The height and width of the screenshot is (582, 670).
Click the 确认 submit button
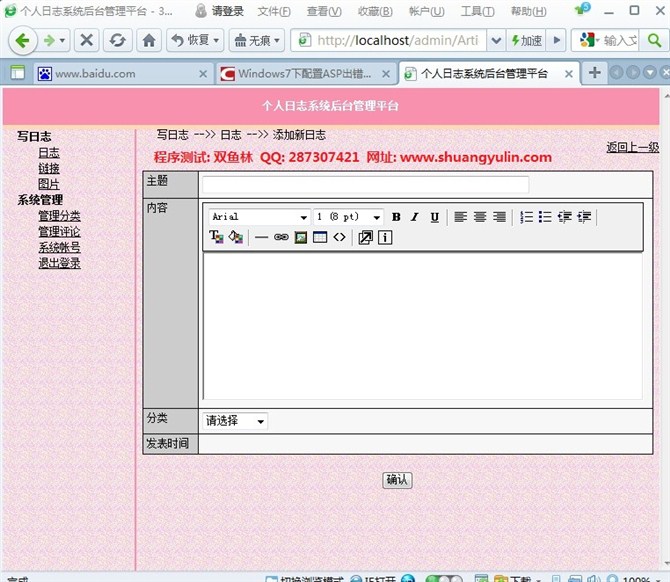point(397,480)
